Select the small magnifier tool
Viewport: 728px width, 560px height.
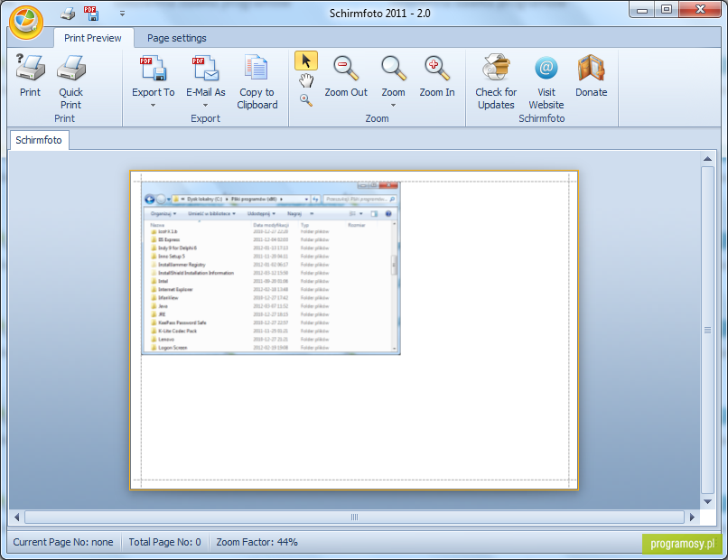306,100
